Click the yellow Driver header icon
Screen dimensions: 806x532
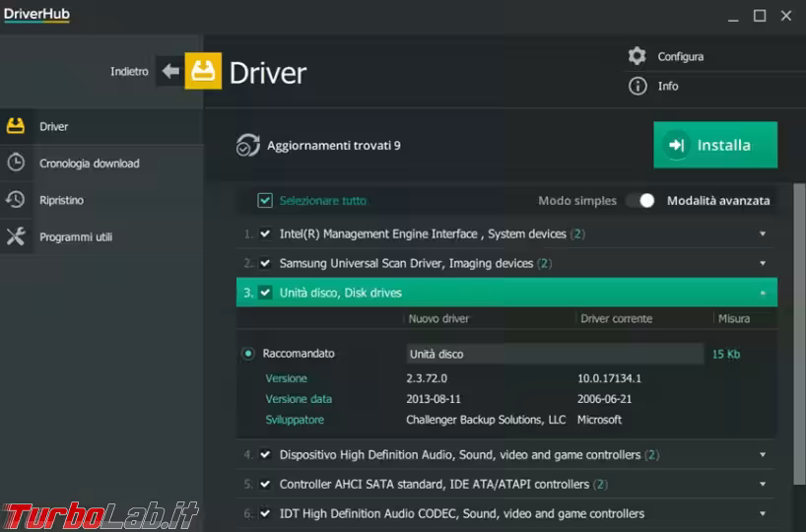coord(203,71)
